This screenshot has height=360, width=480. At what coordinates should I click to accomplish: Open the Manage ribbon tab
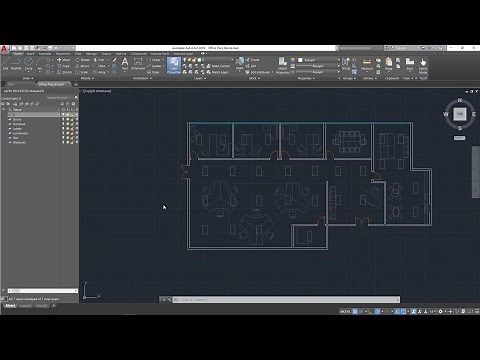click(x=91, y=54)
